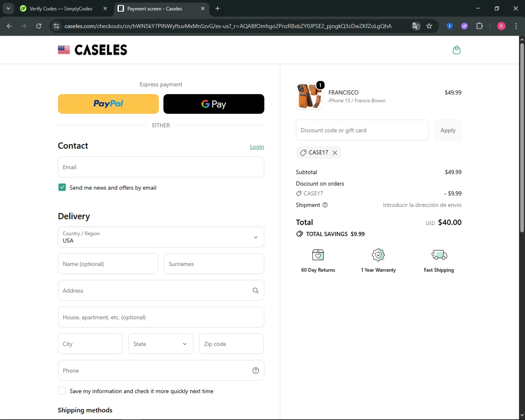Click the FRANCISCO product name
Screen dimensions: 525x420
[x=343, y=92]
